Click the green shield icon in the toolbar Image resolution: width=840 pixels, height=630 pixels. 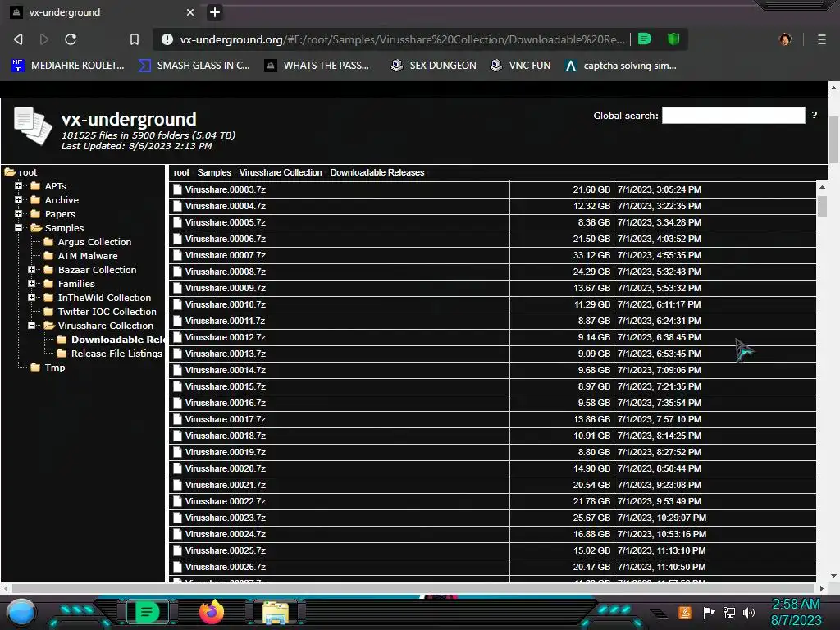point(673,39)
